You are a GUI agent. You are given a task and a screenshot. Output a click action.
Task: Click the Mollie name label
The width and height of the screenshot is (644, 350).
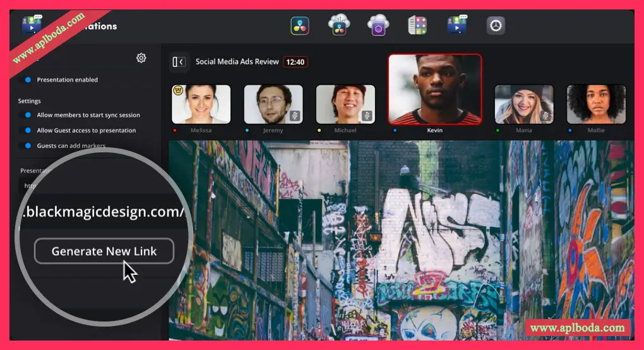point(597,130)
